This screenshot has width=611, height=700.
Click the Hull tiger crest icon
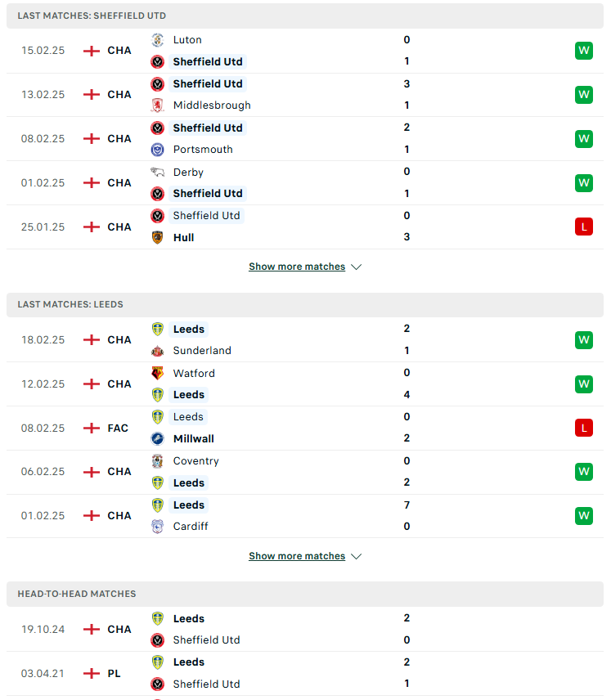[x=157, y=237]
